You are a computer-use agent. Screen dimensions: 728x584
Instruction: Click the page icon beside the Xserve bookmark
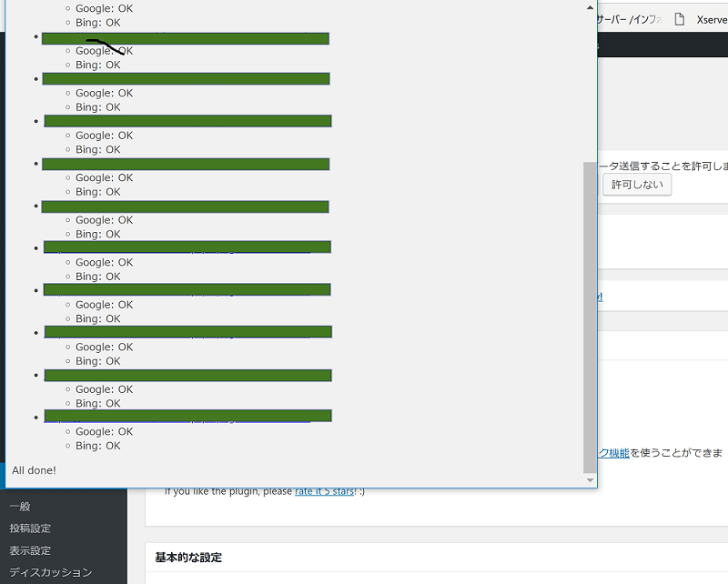click(x=679, y=19)
